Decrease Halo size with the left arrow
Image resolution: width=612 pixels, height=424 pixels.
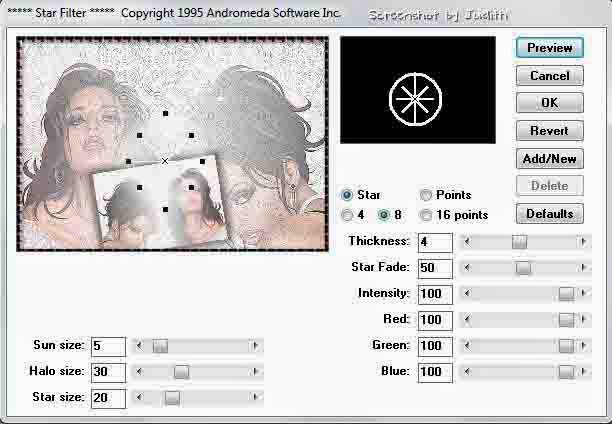coord(139,372)
